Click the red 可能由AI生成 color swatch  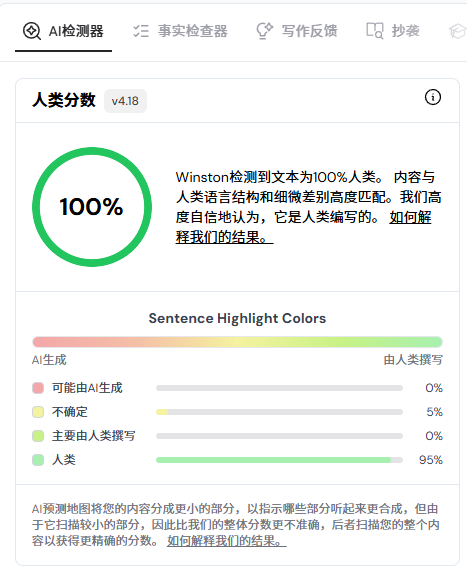click(x=38, y=388)
